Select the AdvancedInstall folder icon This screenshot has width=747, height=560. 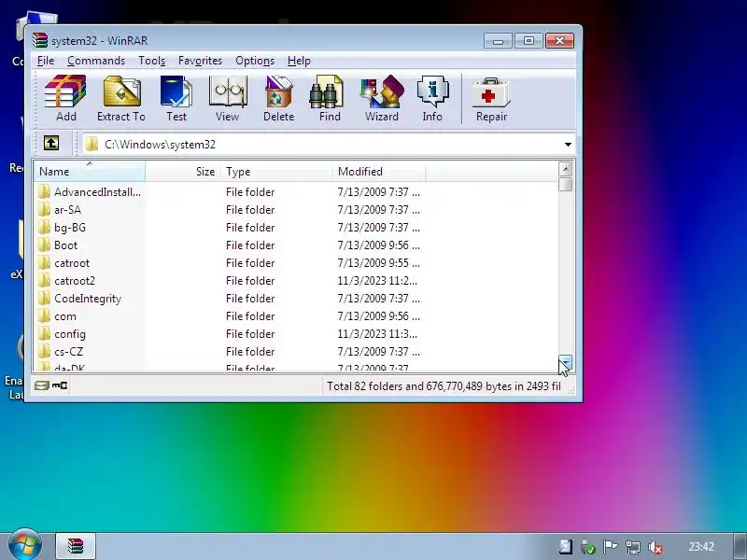click(44, 192)
